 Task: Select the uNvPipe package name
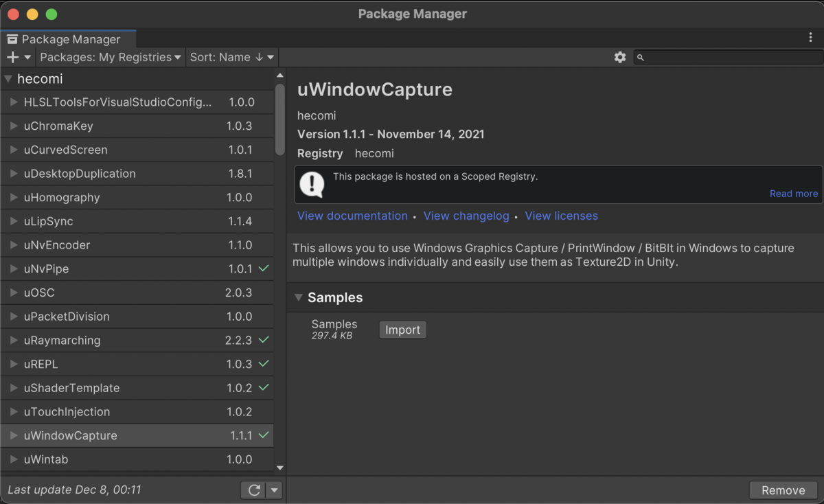46,268
